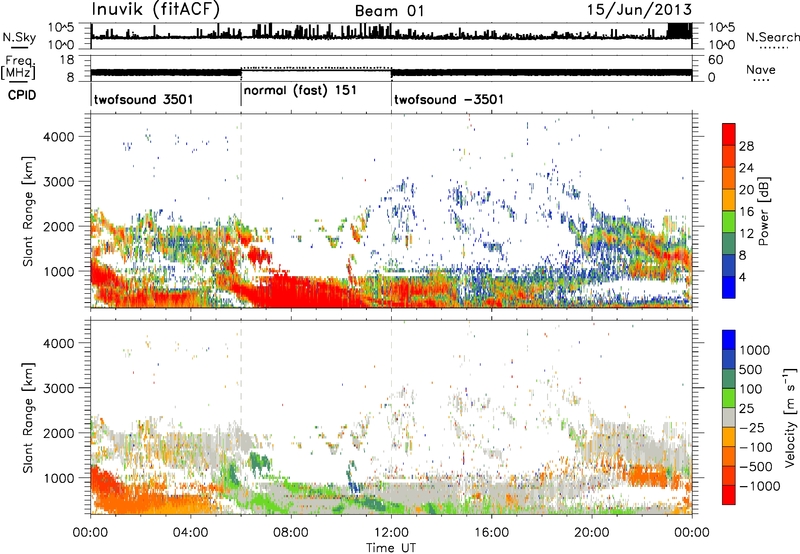Screen dimensions: 800x554
Task: Select the 'normal (fast) 151' CPID label
Action: point(300,91)
